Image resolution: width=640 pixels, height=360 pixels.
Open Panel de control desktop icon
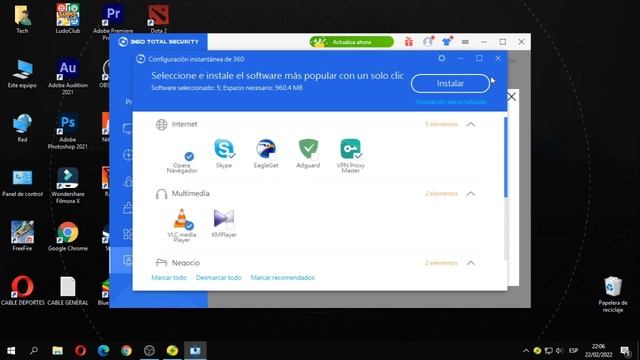(x=22, y=182)
